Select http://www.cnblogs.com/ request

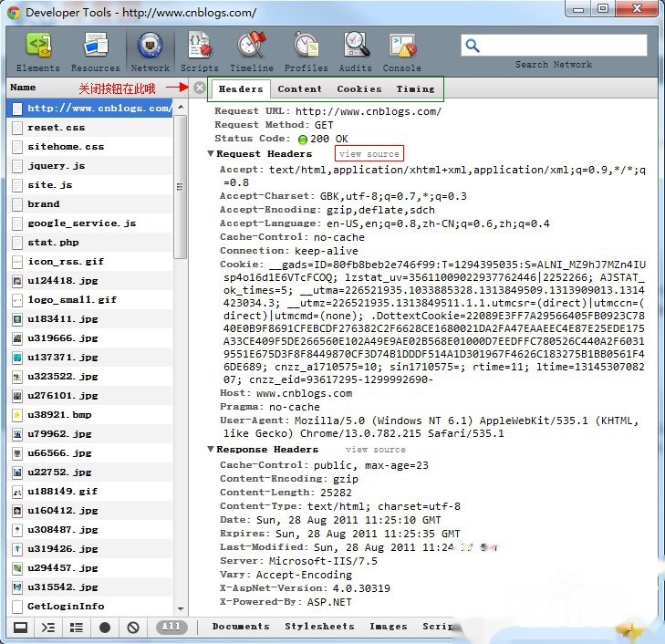(x=90, y=109)
